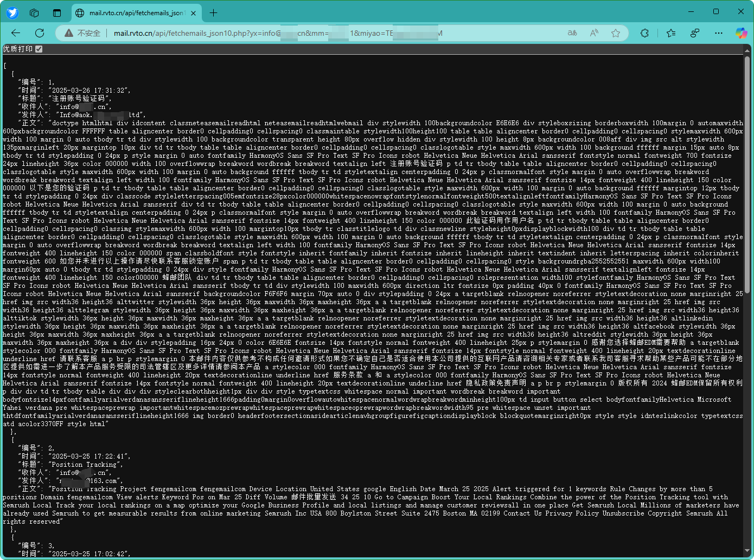Open the tab actions menu icon
This screenshot has height=560, width=754.
tap(56, 12)
